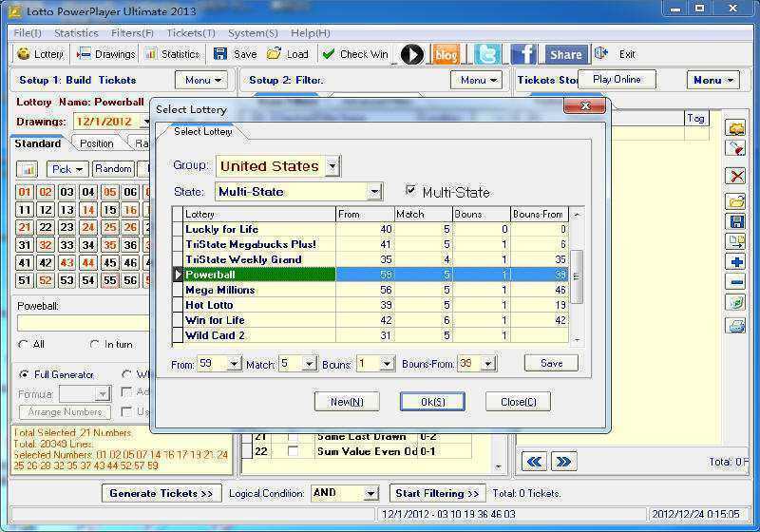Toggle checkbox for filter row 21 Same Last Drawn

click(293, 436)
